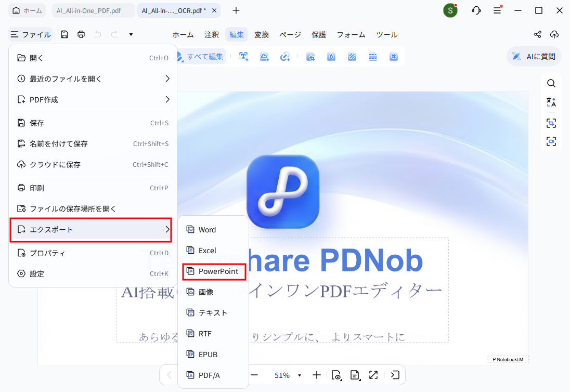
Task: Click the headset support icon
Action: 476,10
